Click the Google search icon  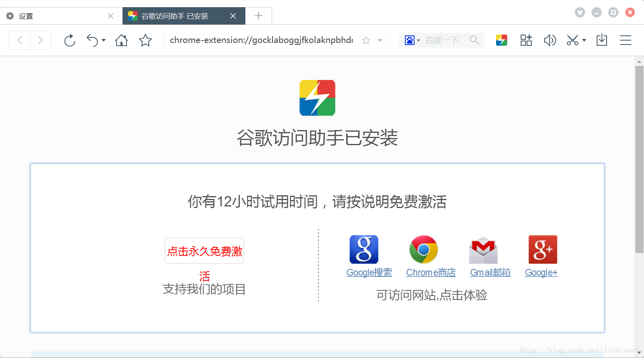tap(364, 249)
